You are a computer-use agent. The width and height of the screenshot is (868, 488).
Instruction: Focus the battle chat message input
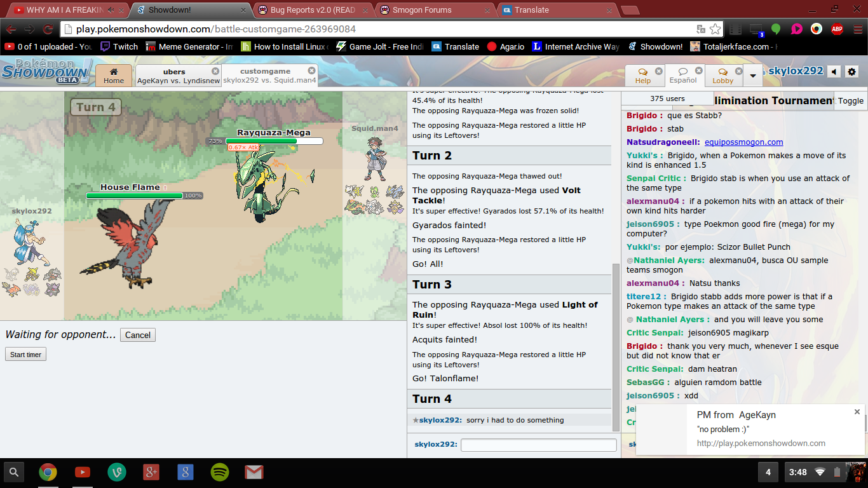pos(538,445)
